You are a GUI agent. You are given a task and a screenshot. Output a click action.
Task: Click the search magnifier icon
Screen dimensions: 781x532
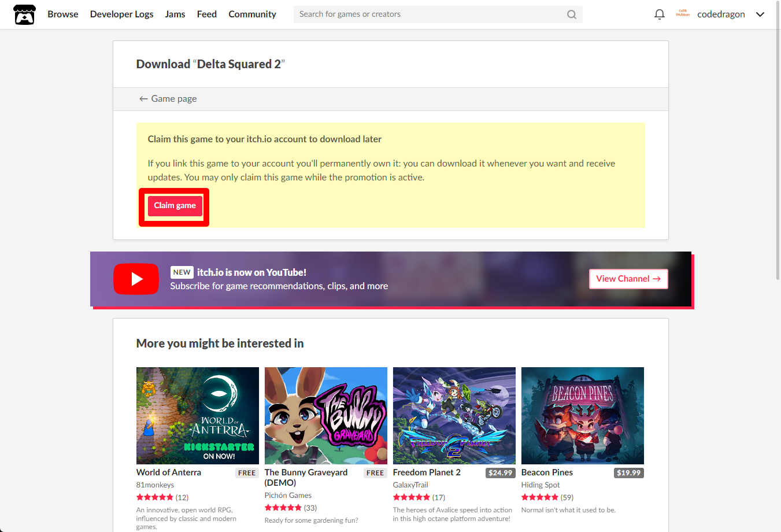572,14
